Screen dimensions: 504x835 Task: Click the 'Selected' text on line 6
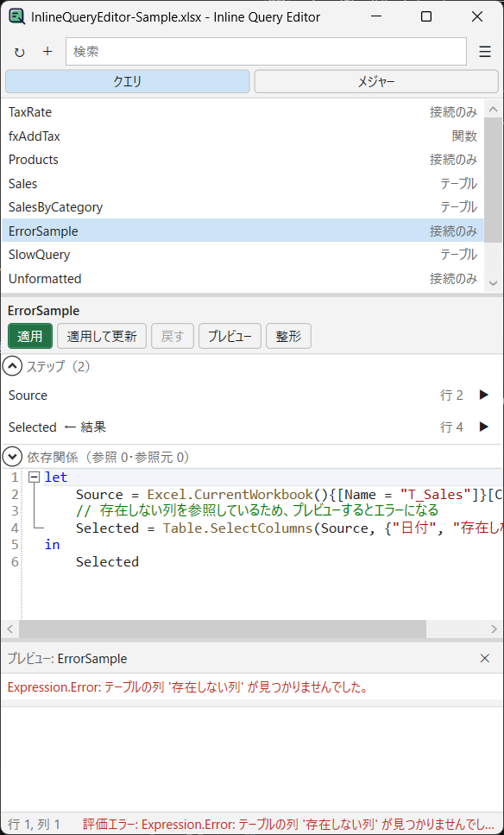coord(108,562)
